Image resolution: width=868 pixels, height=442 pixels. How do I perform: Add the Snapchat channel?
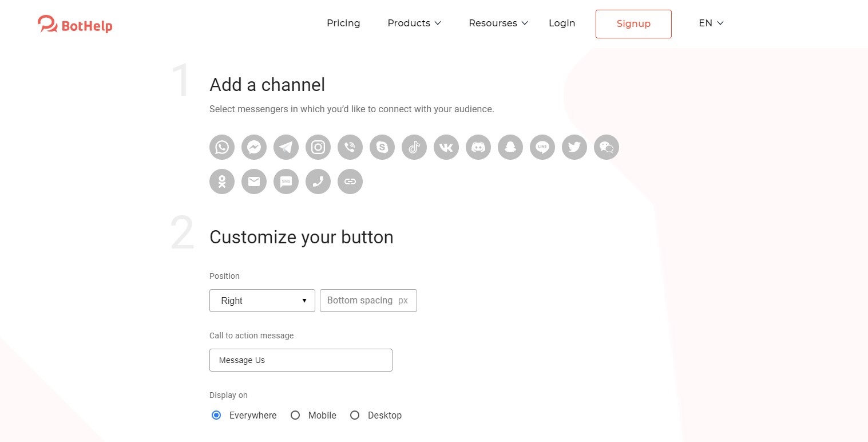[x=510, y=147]
